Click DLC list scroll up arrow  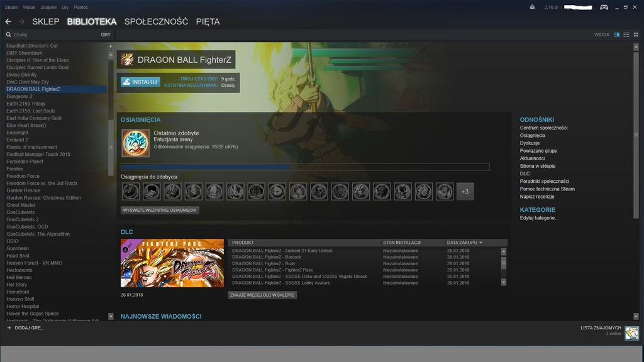(x=504, y=251)
